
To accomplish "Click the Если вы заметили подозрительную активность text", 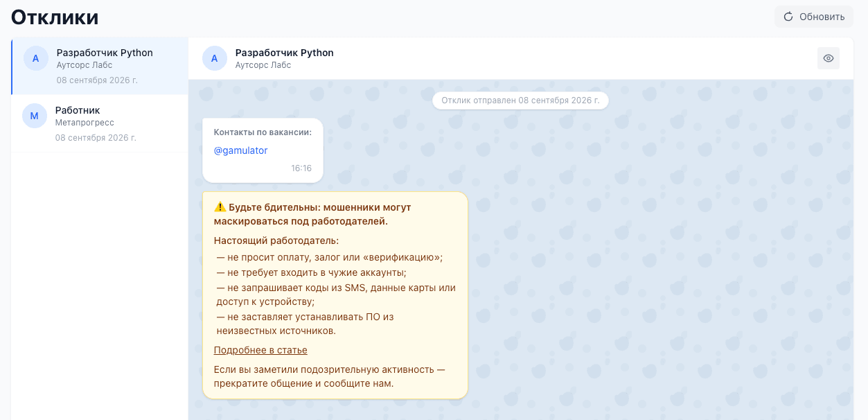I will (x=329, y=376).
